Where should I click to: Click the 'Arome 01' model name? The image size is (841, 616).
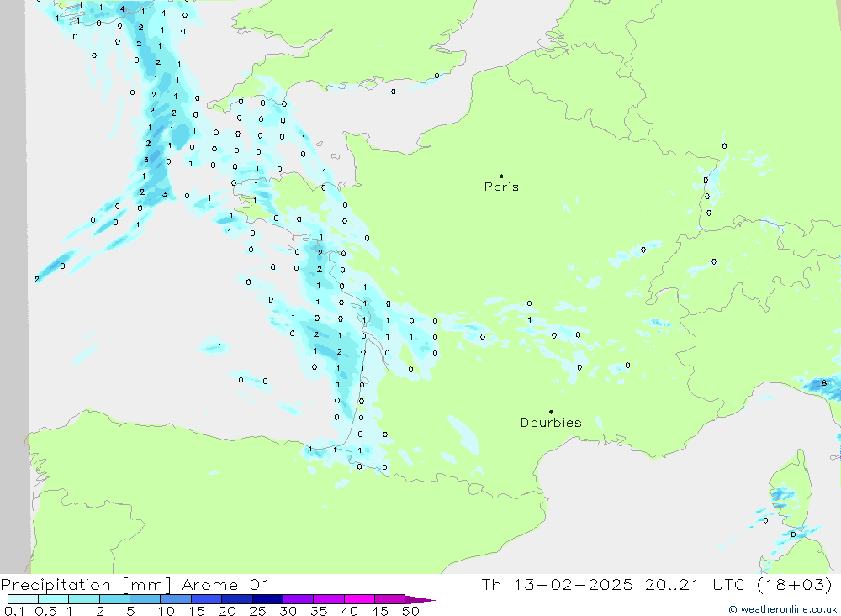pos(225,585)
